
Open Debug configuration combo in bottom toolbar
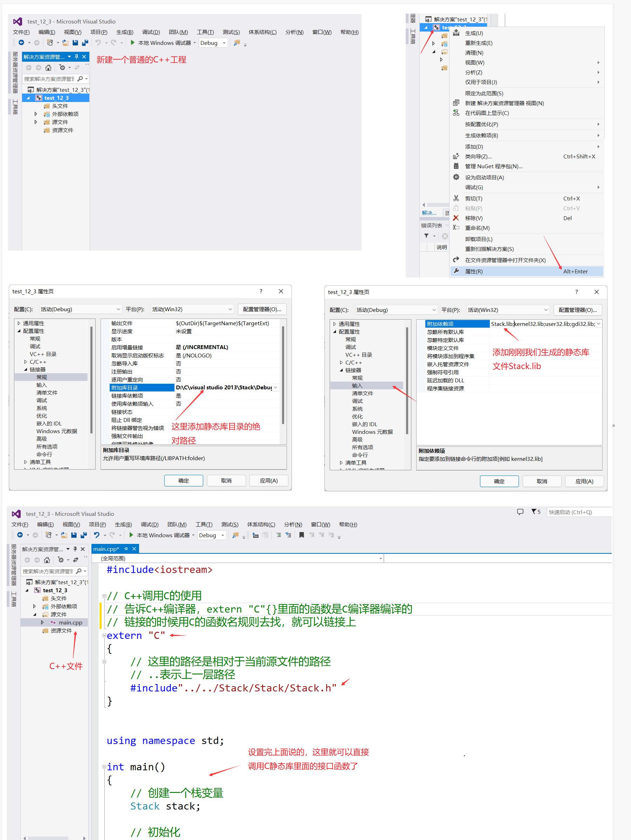tap(212, 535)
